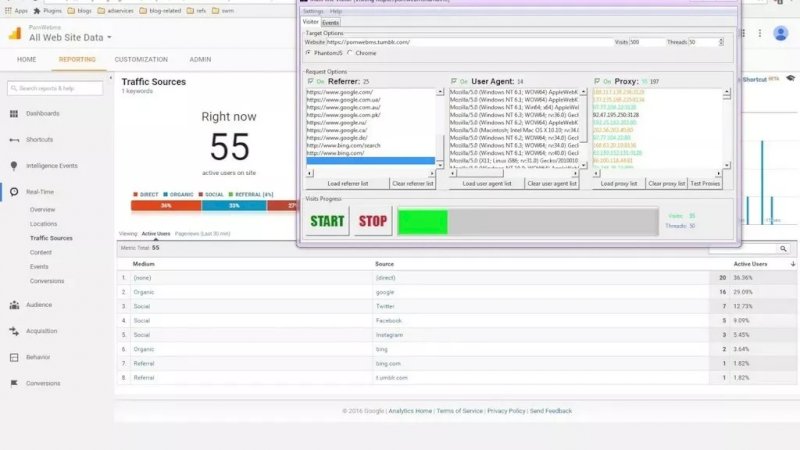800x450 pixels.
Task: Click the green visits progress bar
Action: 422,221
